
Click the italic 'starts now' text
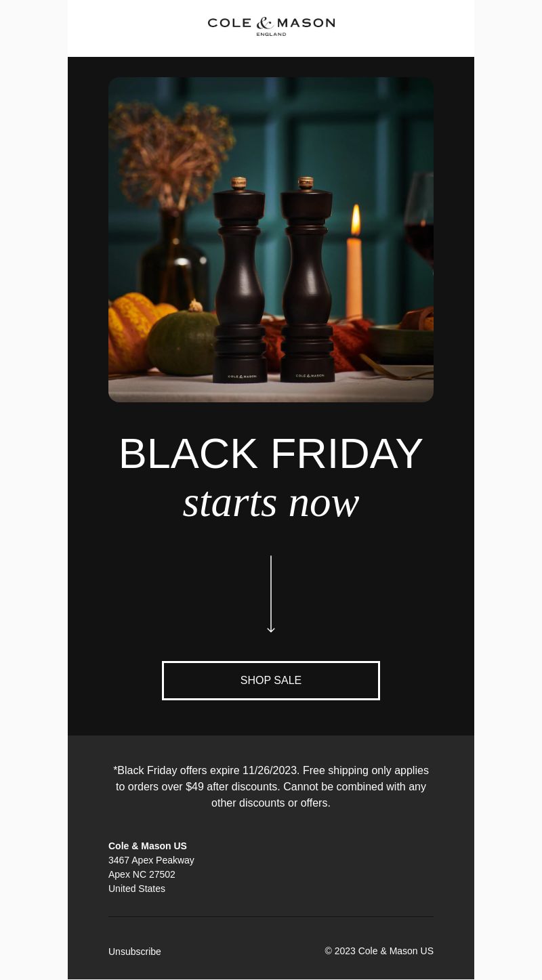pos(271,503)
